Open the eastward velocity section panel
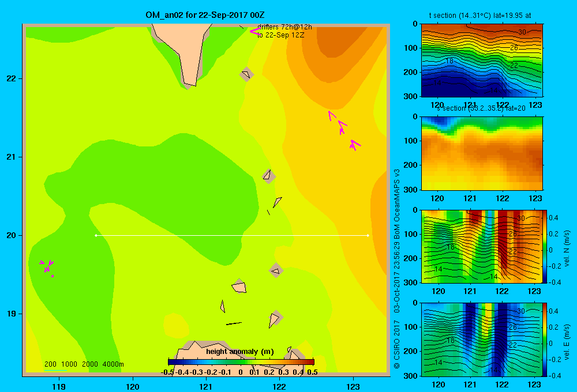Viewport: 577px width, 392px height. (482, 340)
